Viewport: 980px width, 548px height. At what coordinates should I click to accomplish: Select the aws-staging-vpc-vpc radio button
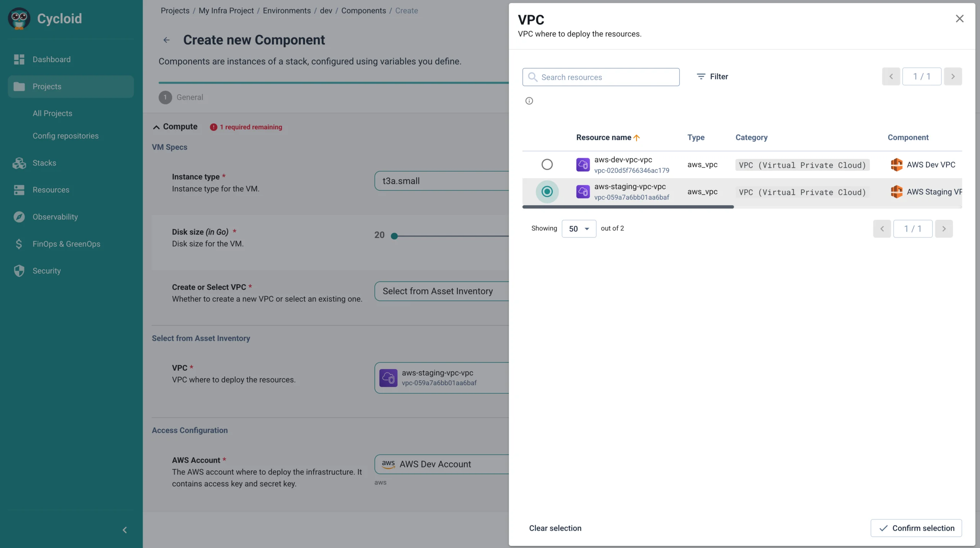(x=547, y=191)
